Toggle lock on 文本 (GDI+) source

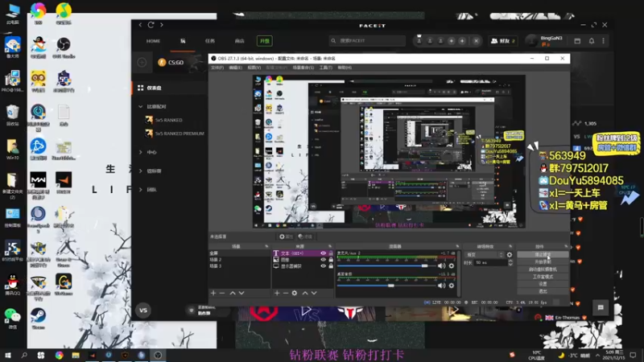coord(331,253)
